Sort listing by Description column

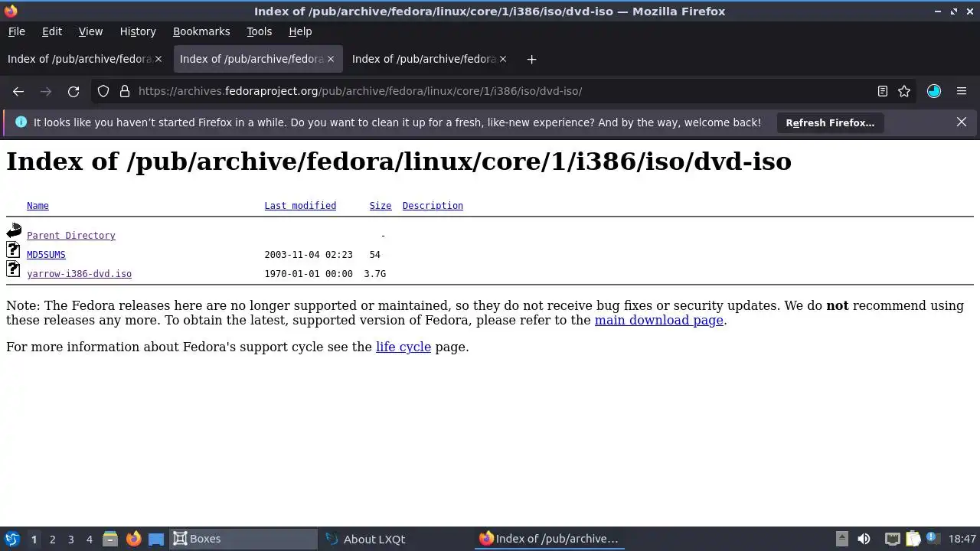tap(433, 206)
